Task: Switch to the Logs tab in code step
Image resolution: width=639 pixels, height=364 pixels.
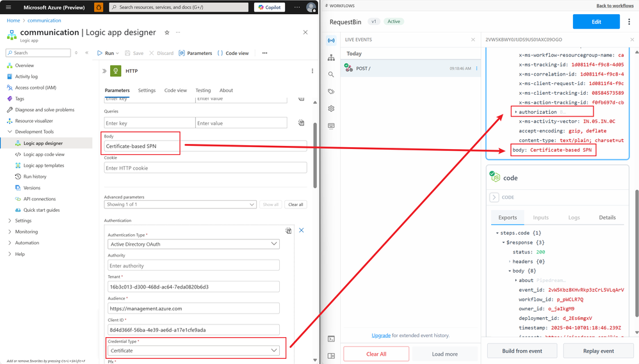Action: coord(574,218)
